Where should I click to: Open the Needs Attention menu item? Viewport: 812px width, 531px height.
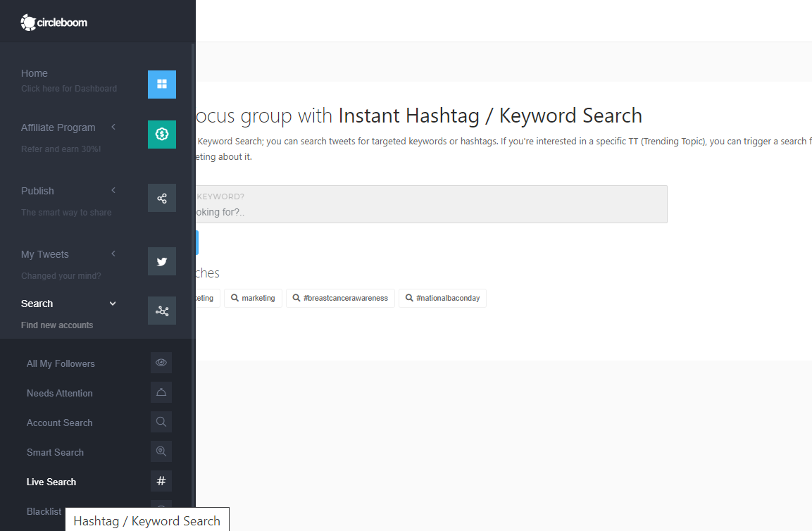60,393
